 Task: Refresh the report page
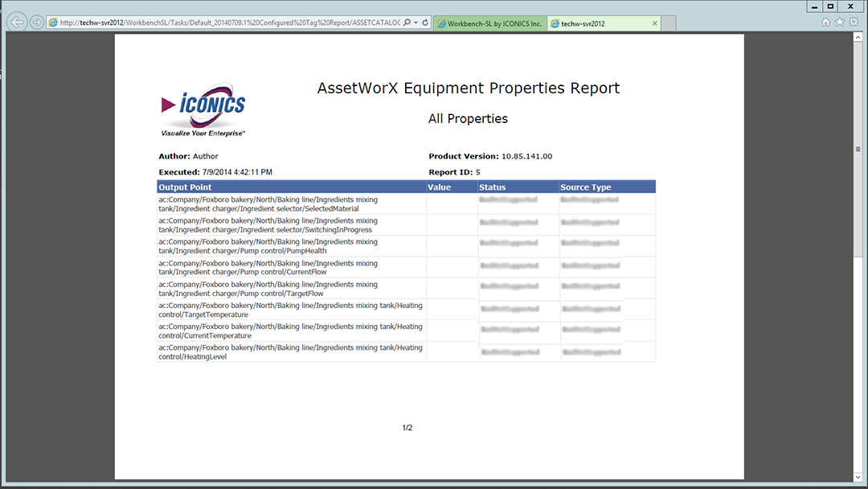(425, 23)
